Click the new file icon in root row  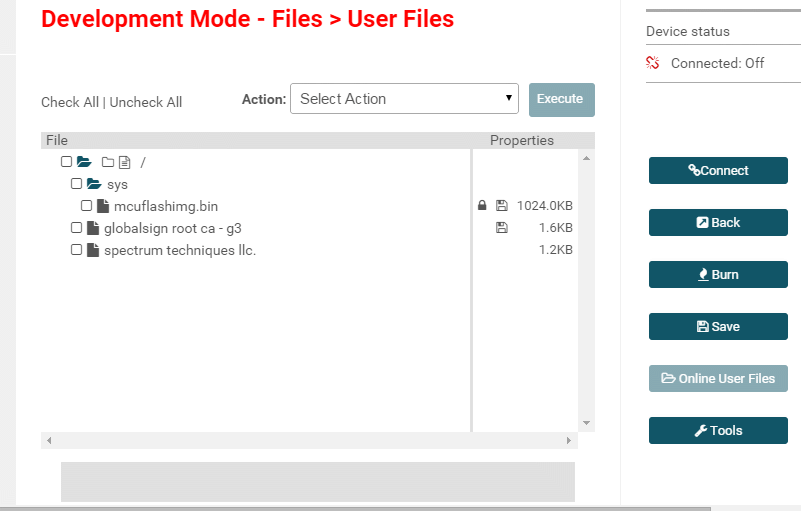pos(125,162)
